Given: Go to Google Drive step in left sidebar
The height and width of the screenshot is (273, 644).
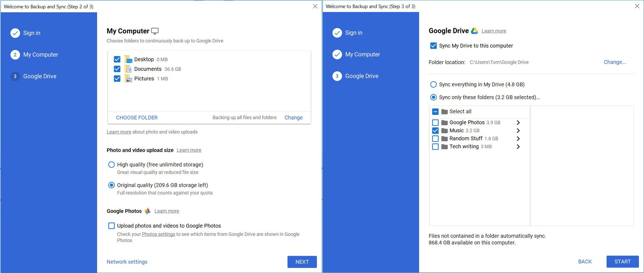Looking at the screenshot, I should coord(40,76).
